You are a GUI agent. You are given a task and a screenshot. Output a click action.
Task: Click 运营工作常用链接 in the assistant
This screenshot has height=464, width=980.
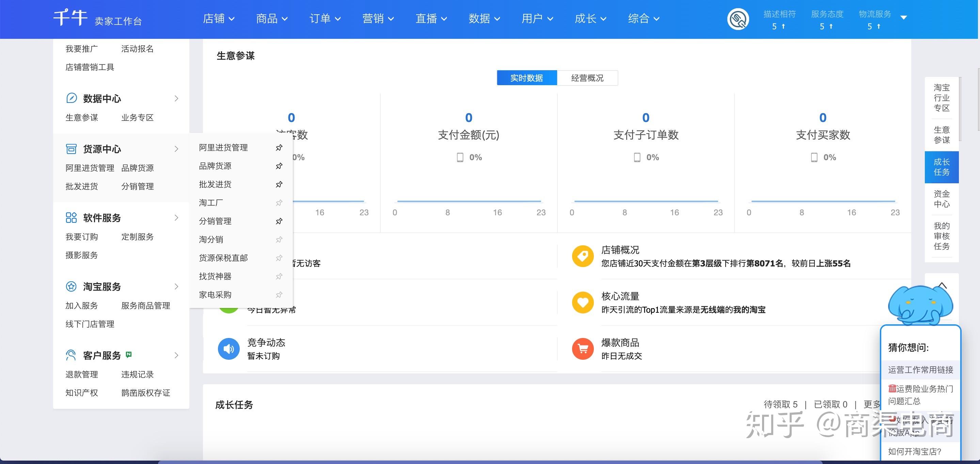tap(921, 370)
